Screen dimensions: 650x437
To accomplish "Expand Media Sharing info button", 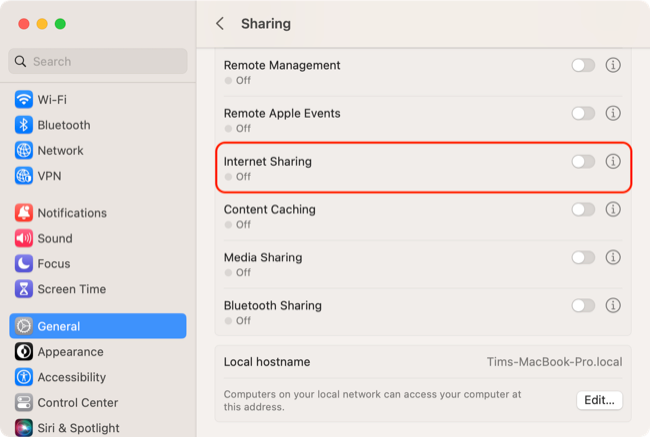I will click(613, 258).
